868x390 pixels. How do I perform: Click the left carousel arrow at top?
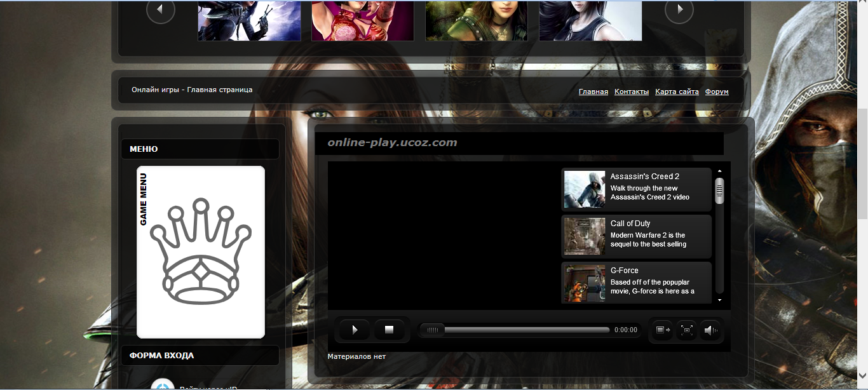pyautogui.click(x=160, y=10)
